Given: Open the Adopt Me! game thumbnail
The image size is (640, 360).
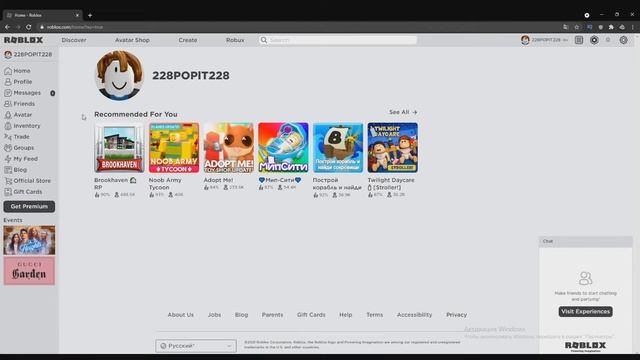Looking at the screenshot, I should point(229,148).
